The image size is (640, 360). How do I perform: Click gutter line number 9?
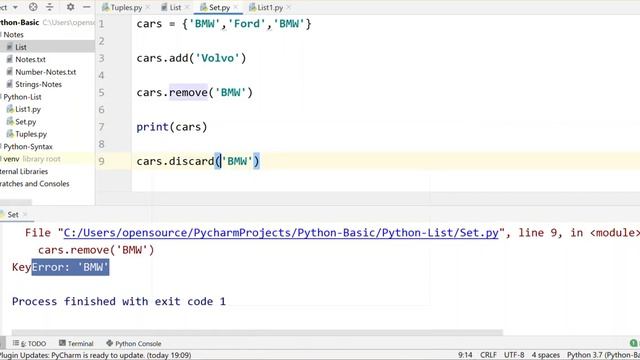tap(101, 162)
